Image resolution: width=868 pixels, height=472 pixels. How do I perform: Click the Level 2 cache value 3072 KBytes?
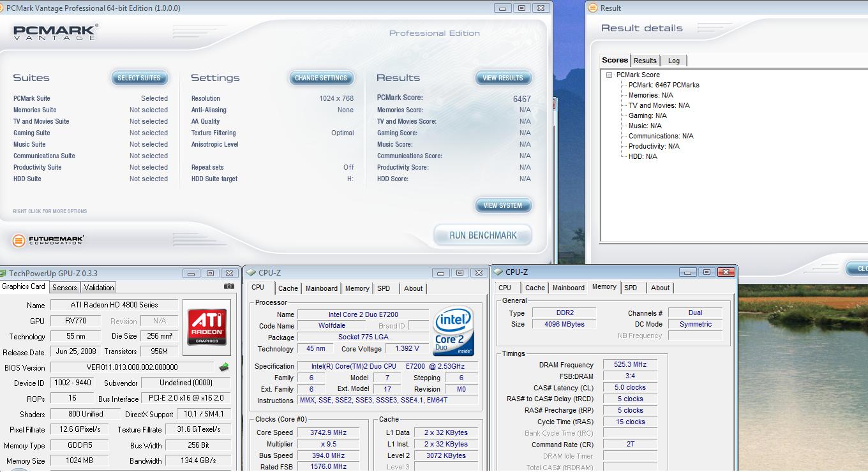[x=445, y=455]
